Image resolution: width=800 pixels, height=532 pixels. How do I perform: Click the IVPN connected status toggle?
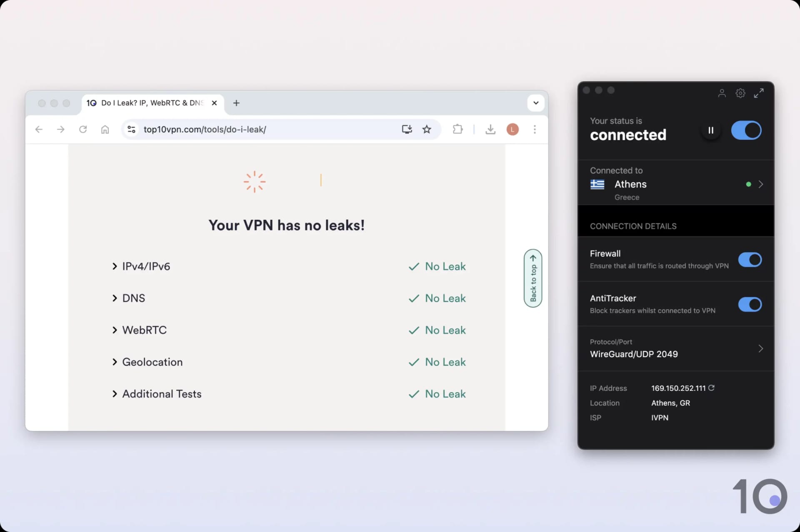pyautogui.click(x=747, y=130)
